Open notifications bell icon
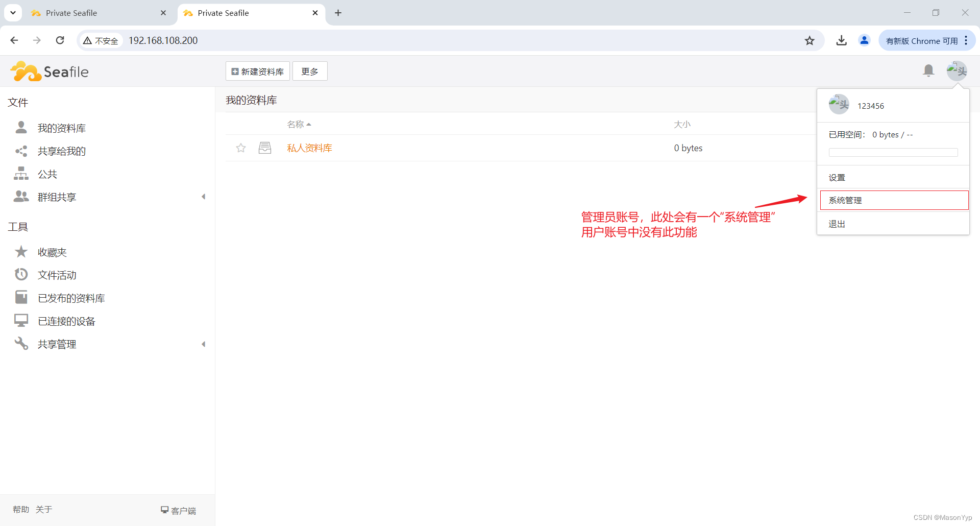 pyautogui.click(x=928, y=70)
